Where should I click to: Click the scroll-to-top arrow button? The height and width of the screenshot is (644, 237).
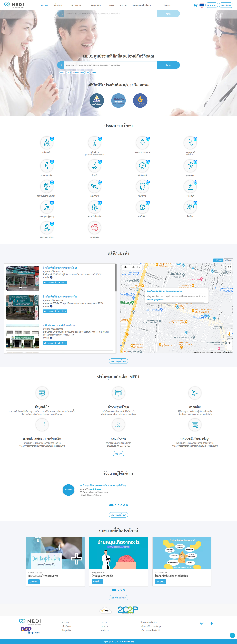232,635
